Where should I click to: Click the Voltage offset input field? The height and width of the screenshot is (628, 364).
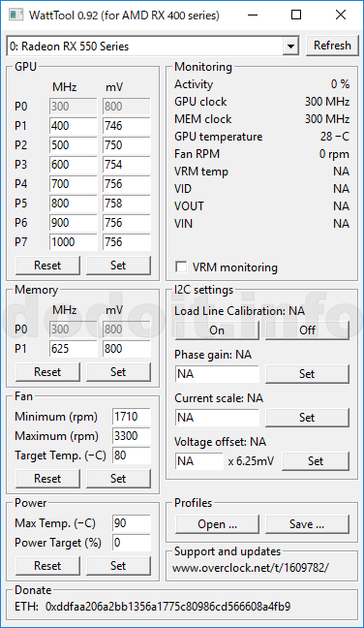(x=199, y=461)
